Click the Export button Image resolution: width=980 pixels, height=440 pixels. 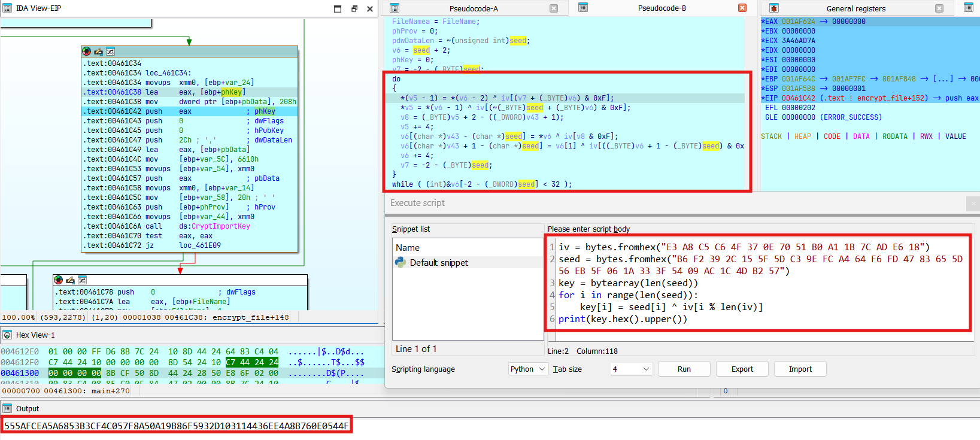pyautogui.click(x=742, y=369)
